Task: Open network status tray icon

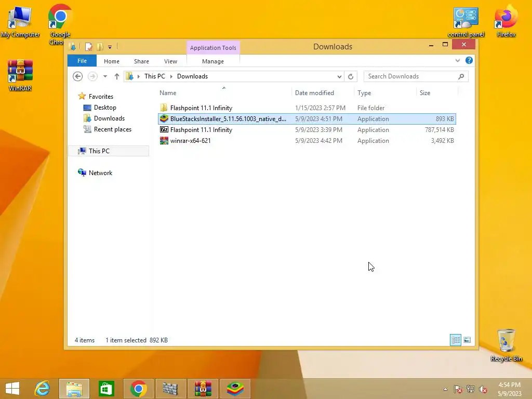Action: click(x=470, y=389)
